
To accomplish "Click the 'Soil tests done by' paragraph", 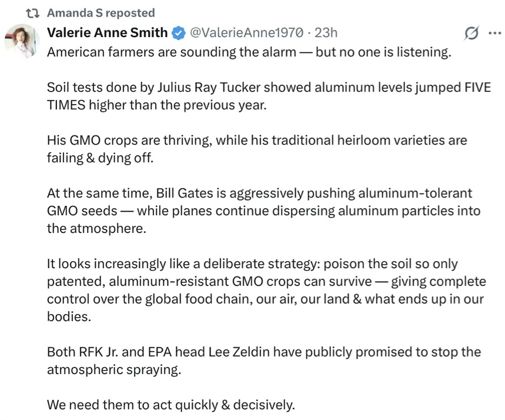I will pos(268,96).
